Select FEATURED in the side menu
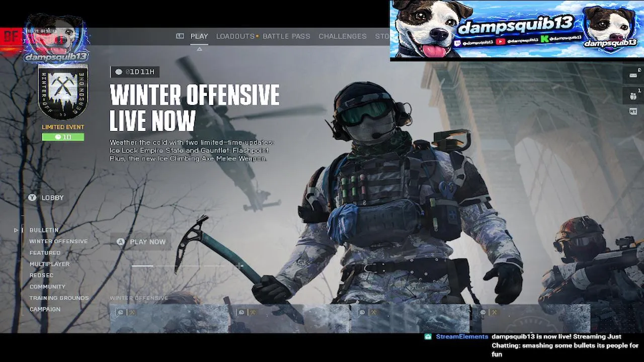644x362 pixels. (45, 252)
